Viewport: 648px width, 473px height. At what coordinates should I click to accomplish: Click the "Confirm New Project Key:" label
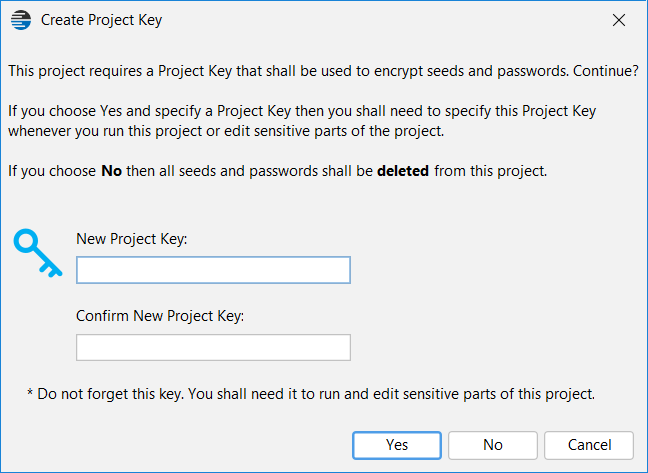coord(160,316)
